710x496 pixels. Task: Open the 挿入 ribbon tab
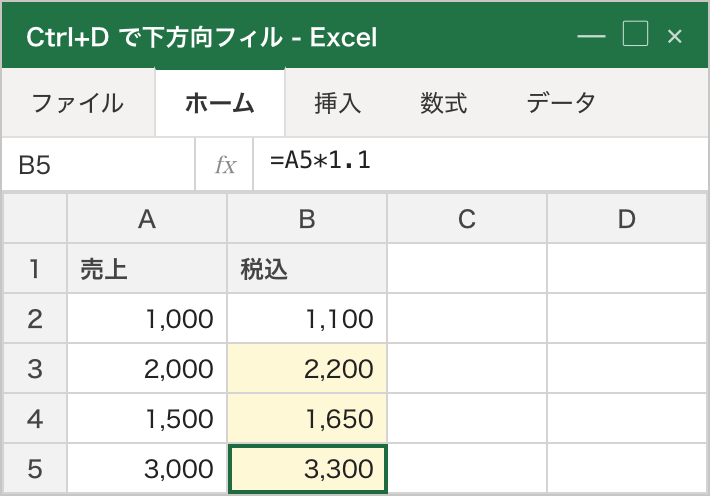point(338,103)
